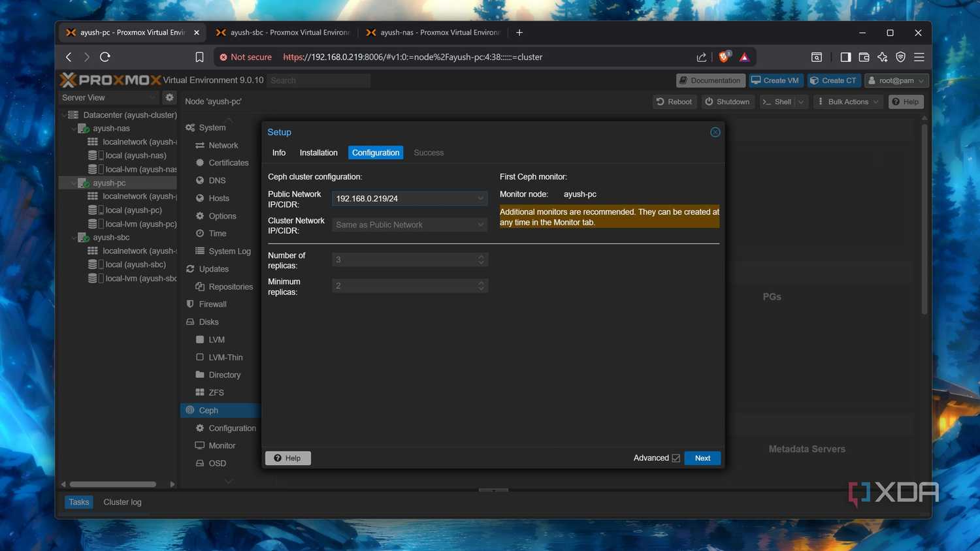Toggle the Advanced checkbox
980x551 pixels.
(x=676, y=458)
